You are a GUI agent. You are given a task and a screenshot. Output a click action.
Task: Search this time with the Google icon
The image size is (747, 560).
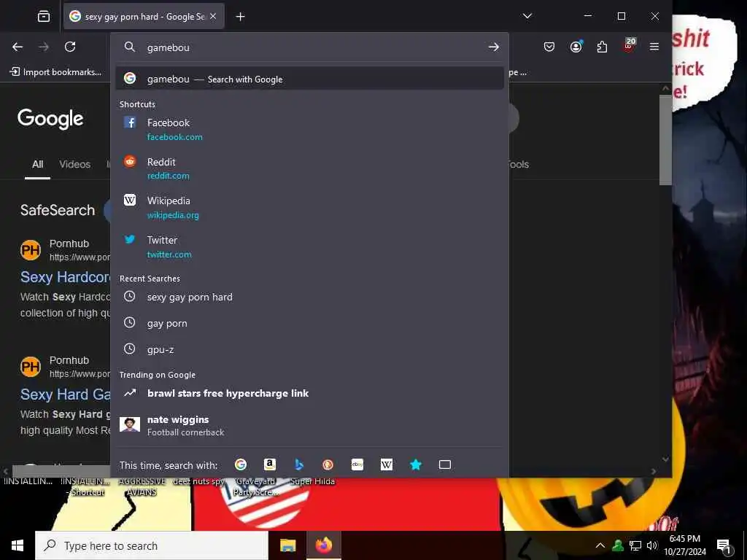[x=241, y=464]
